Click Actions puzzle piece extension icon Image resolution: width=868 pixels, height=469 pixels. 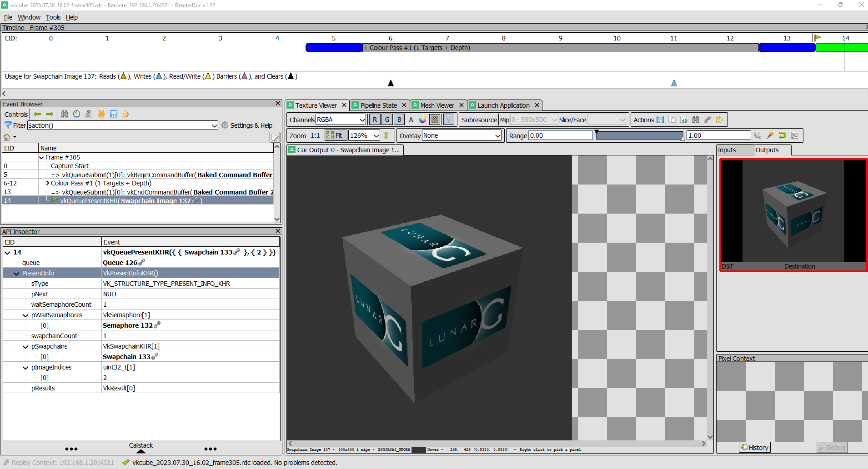click(719, 120)
